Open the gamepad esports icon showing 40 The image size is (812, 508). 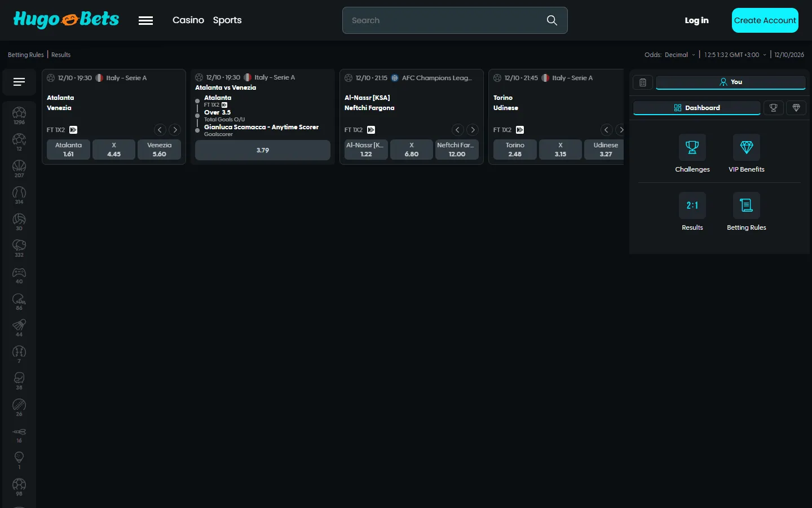pos(19,274)
